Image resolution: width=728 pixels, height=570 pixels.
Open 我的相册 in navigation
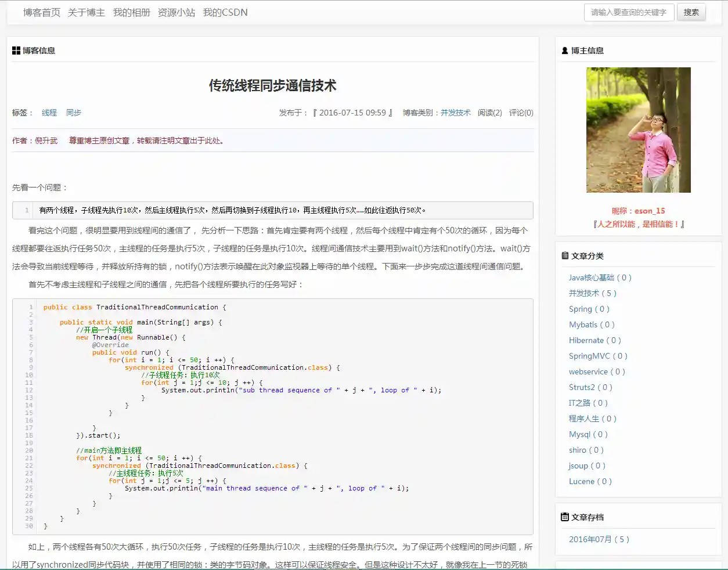pyautogui.click(x=131, y=12)
